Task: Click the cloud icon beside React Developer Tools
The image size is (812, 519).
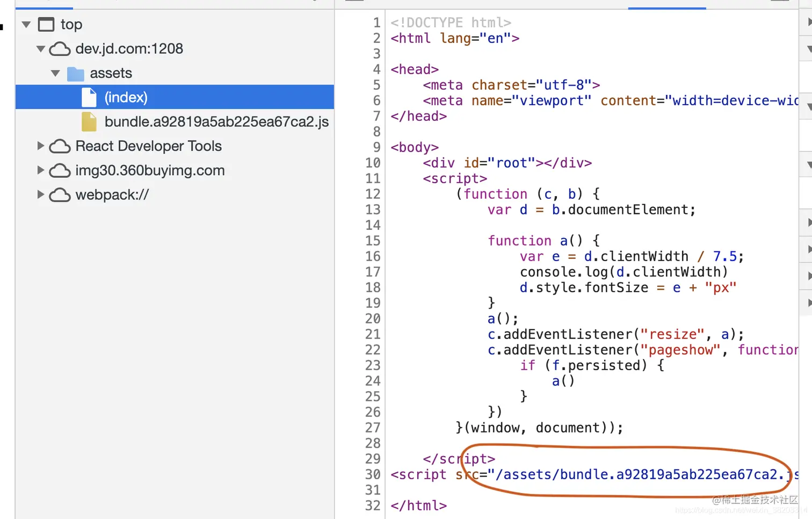Action: [x=60, y=146]
